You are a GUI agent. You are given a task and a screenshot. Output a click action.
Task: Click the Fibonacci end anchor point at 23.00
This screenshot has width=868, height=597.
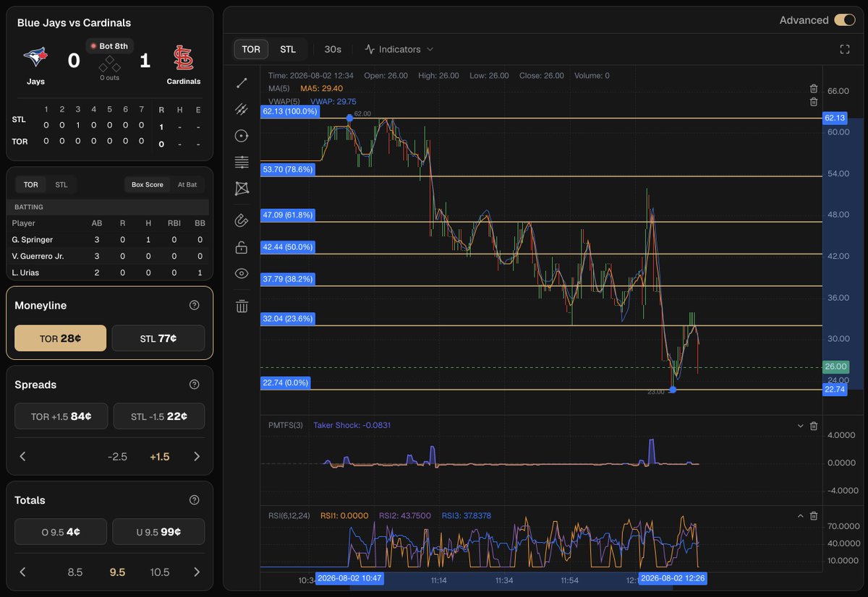[x=673, y=390]
